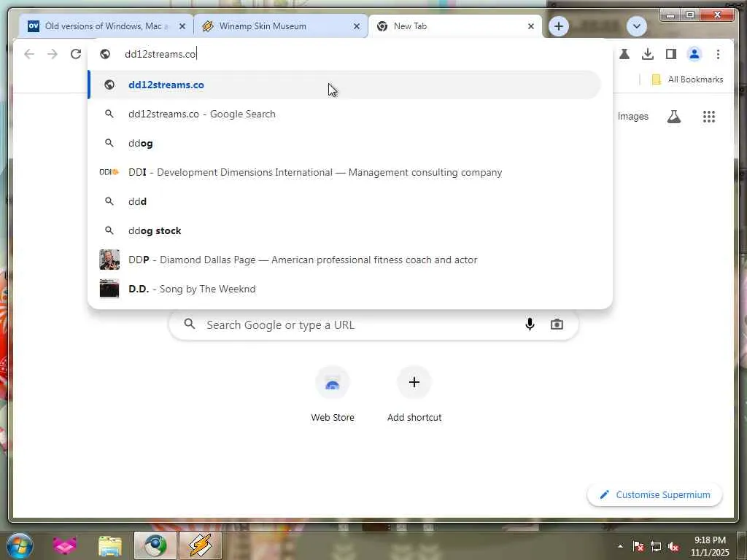Open the Images link
The image size is (747, 560).
[x=632, y=117]
